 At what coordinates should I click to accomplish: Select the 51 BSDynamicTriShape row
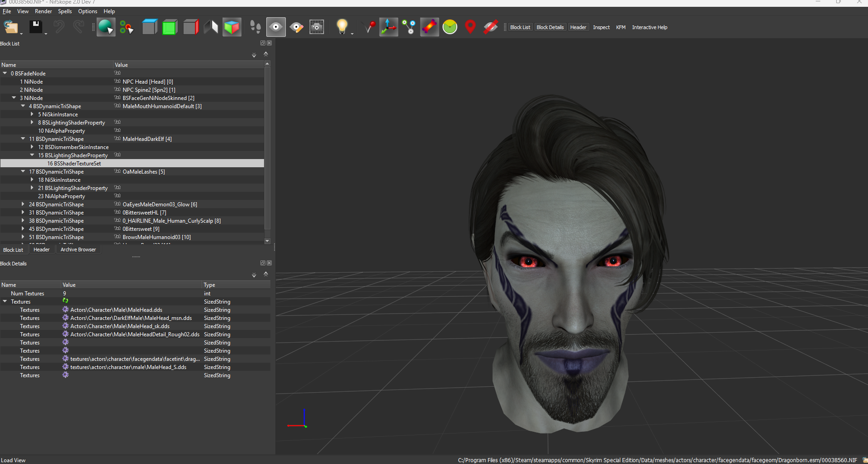coord(132,237)
